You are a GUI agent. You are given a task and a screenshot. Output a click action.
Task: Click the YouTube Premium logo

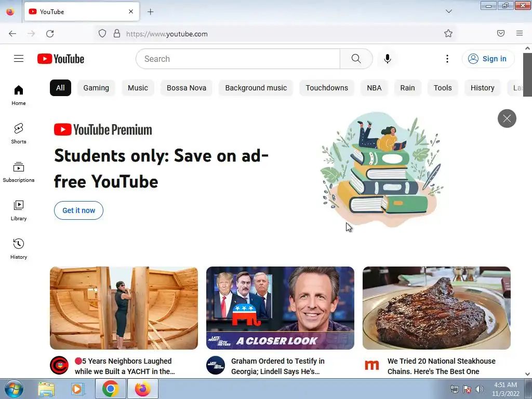click(103, 129)
